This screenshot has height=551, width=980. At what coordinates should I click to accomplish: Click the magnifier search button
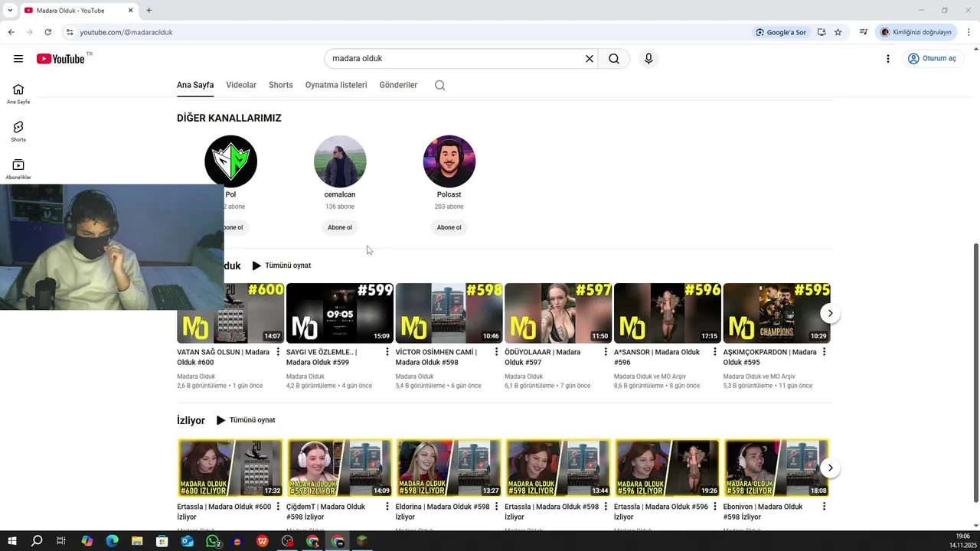tap(614, 59)
